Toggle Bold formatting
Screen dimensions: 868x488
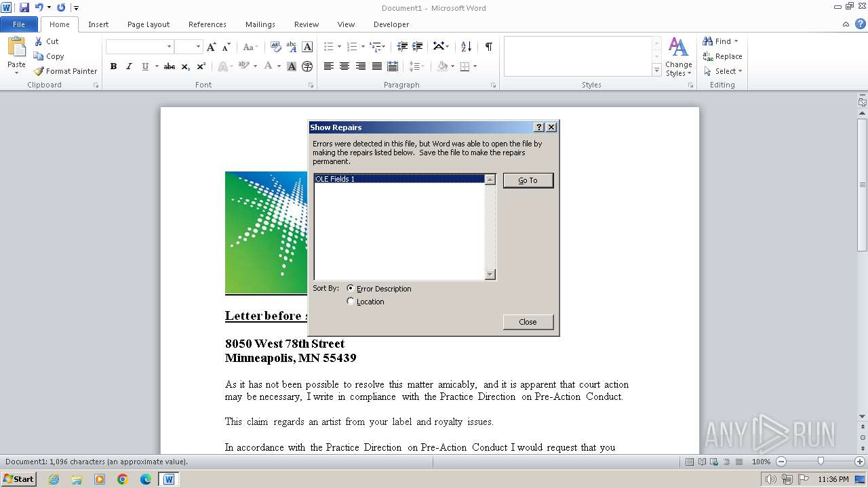tap(113, 66)
